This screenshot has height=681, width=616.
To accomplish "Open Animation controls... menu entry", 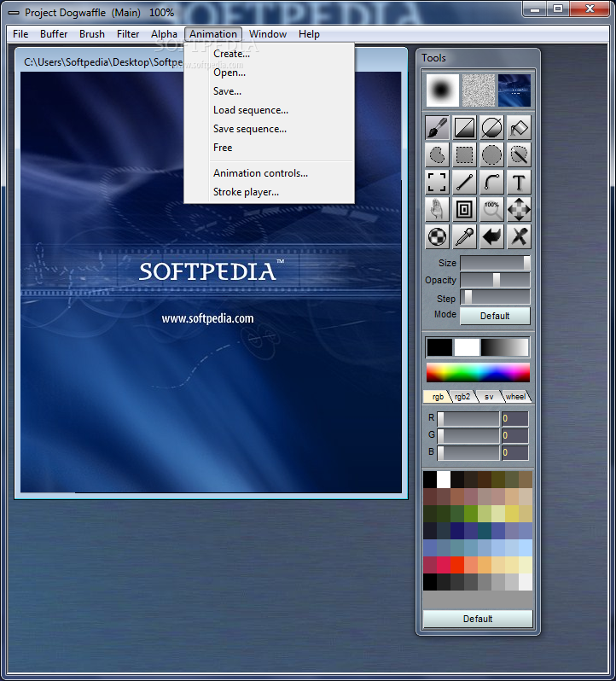I will [269, 173].
